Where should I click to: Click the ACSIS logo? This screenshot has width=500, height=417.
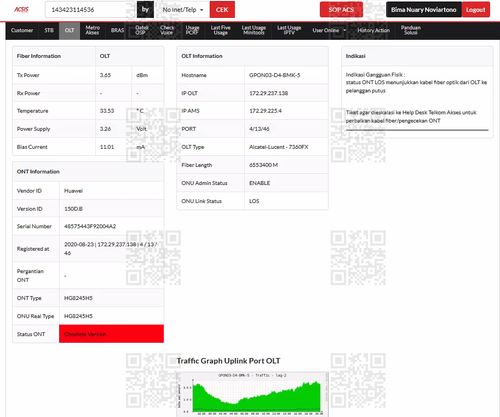click(x=21, y=10)
